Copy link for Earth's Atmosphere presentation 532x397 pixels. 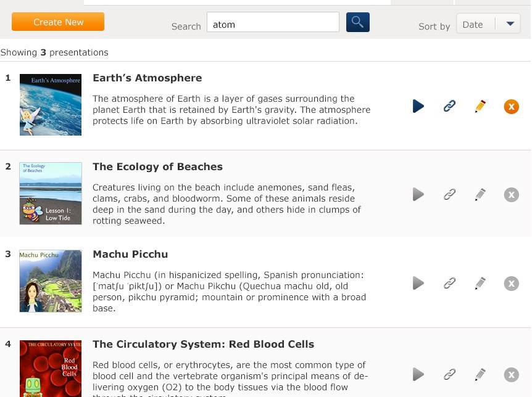pyautogui.click(x=449, y=106)
